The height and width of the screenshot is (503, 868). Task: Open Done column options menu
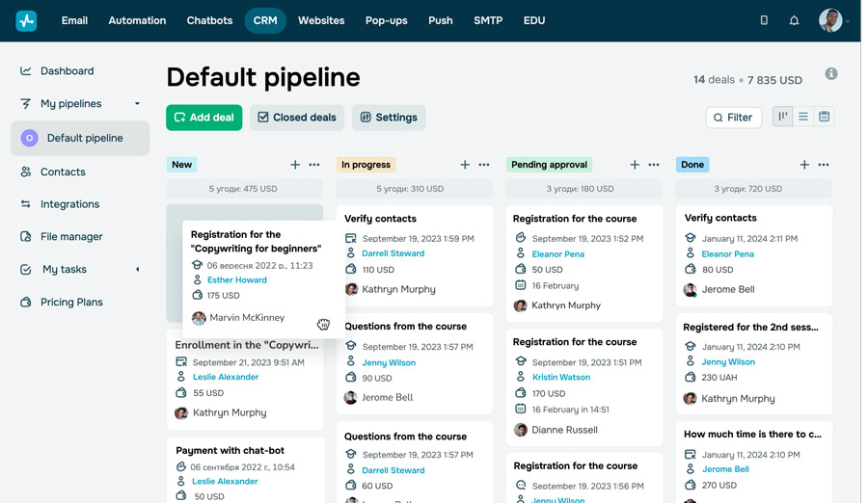(824, 165)
